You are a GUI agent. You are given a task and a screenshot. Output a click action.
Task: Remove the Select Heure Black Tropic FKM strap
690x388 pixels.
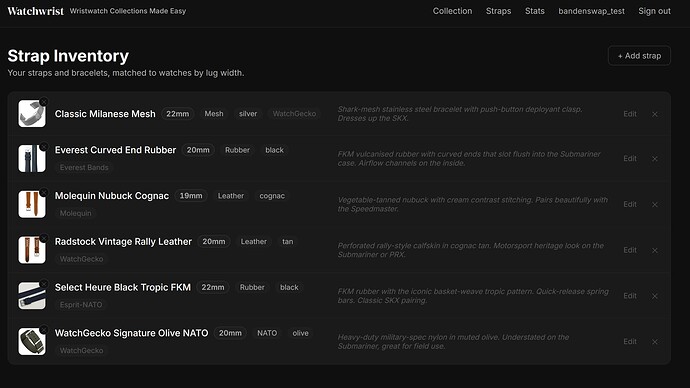click(655, 296)
